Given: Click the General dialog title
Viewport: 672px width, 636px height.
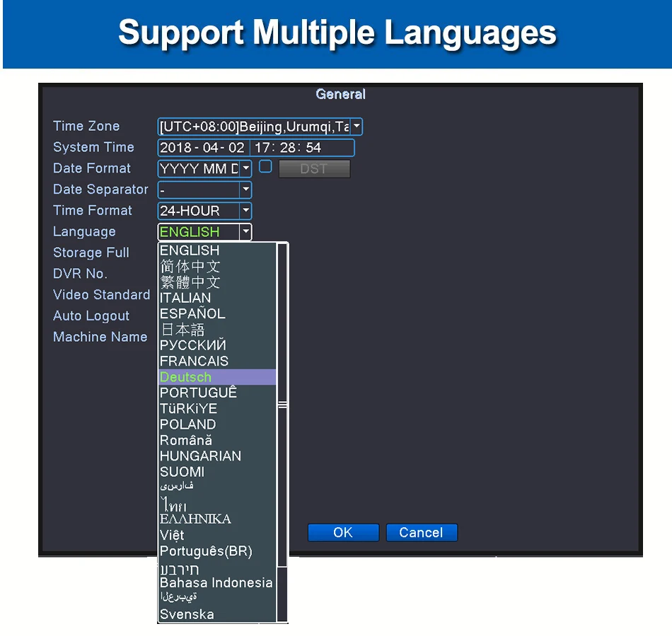Looking at the screenshot, I should pos(341,94).
